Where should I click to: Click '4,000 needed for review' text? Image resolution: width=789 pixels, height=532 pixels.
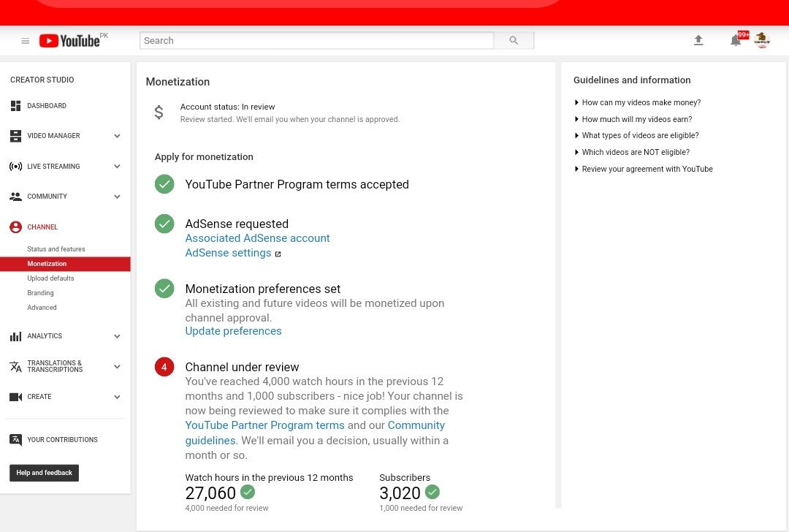227,509
